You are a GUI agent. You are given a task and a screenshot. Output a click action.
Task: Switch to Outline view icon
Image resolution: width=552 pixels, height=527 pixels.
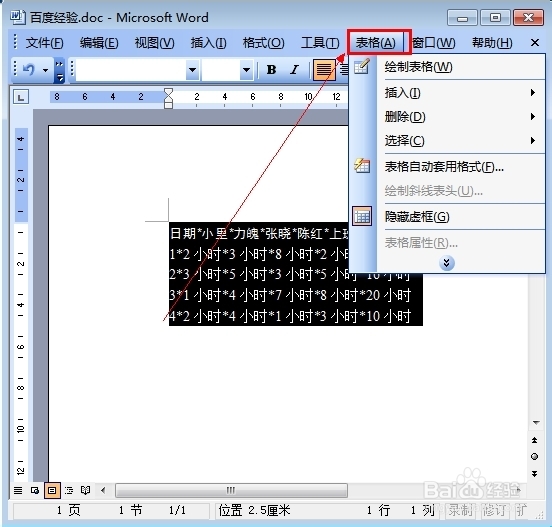69,490
